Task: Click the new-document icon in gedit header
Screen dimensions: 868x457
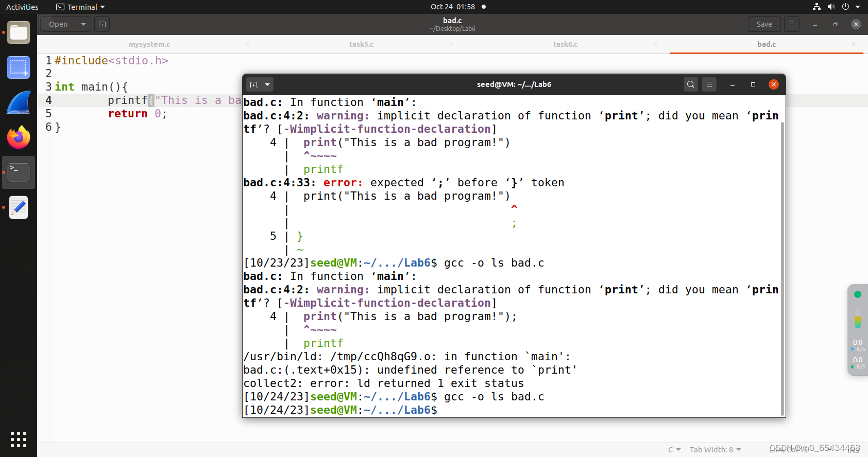Action: pos(102,24)
